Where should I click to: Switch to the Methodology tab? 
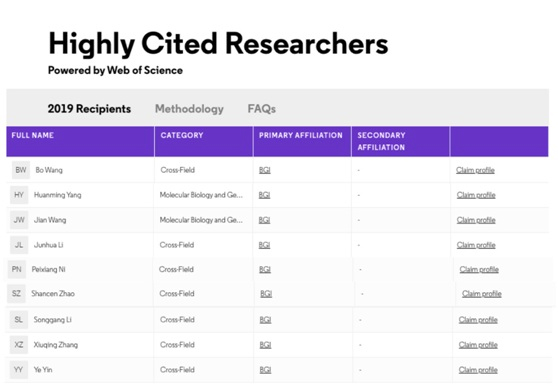pos(189,109)
